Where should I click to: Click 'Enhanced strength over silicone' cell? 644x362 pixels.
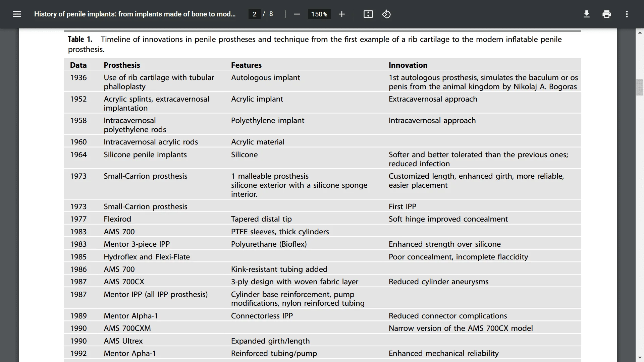444,244
